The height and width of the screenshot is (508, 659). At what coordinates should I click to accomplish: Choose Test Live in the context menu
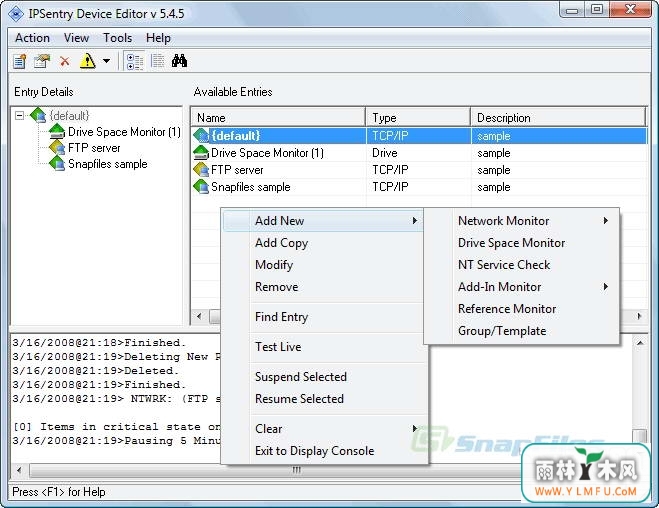pyautogui.click(x=323, y=347)
